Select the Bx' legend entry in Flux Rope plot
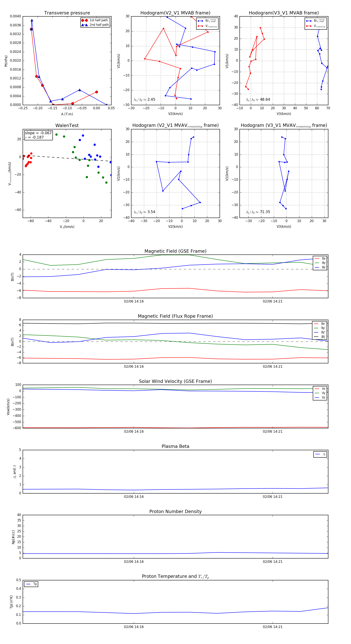Screen dimensions: 351x644 pos(320,324)
